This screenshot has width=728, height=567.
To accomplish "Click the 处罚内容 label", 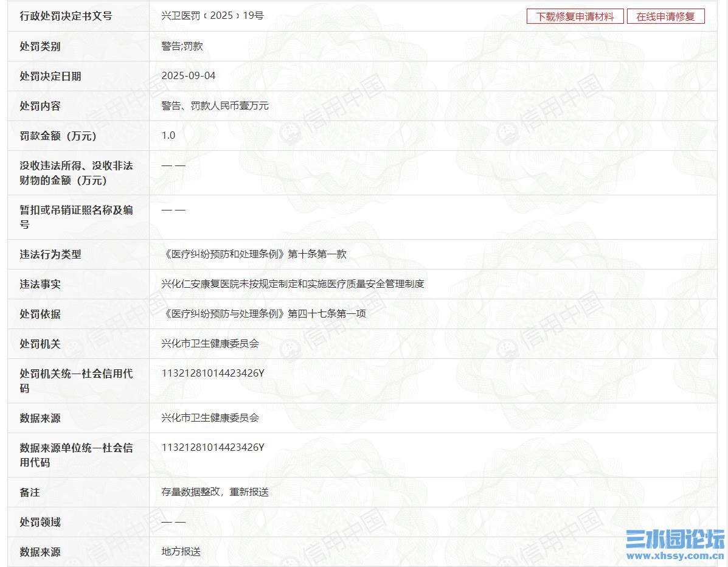I will coord(40,106).
